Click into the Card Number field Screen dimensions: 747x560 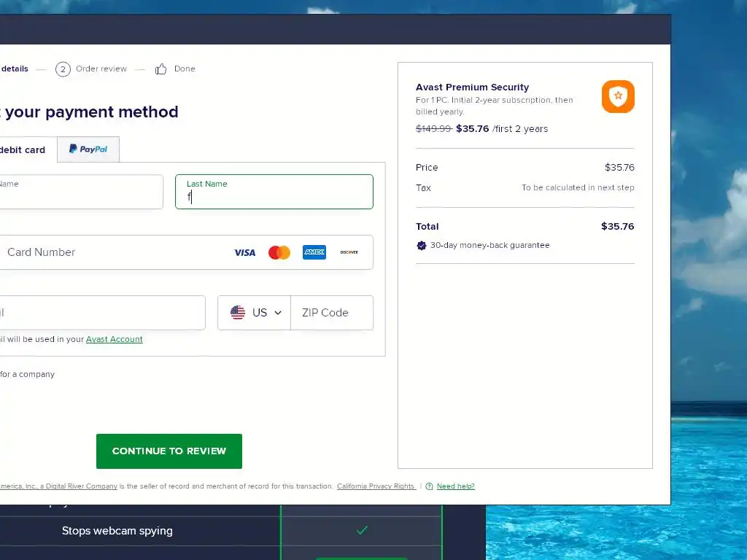[186, 252]
